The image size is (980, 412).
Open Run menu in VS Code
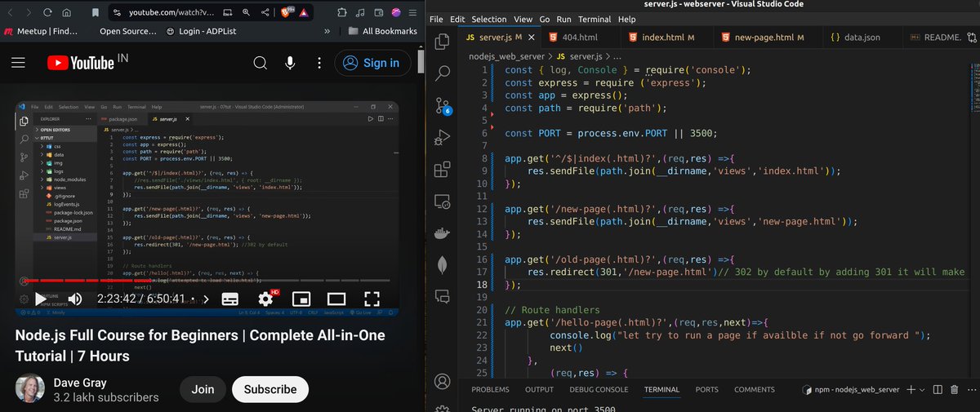tap(563, 19)
